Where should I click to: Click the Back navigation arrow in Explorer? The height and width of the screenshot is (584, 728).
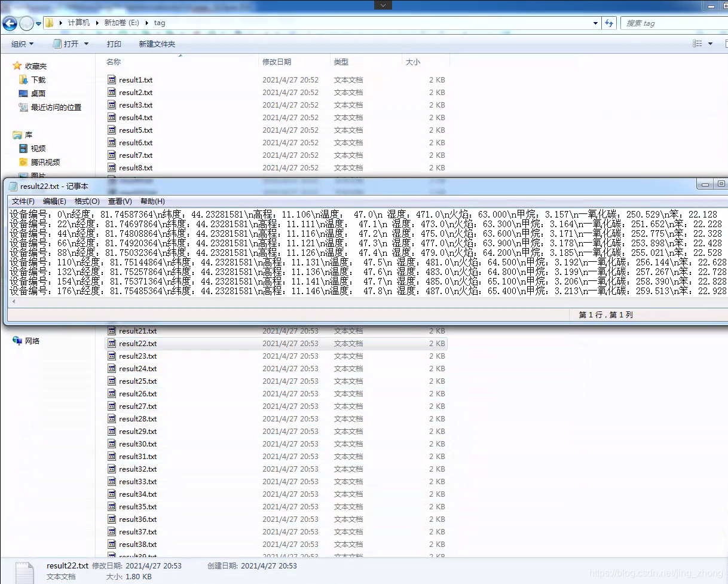10,23
